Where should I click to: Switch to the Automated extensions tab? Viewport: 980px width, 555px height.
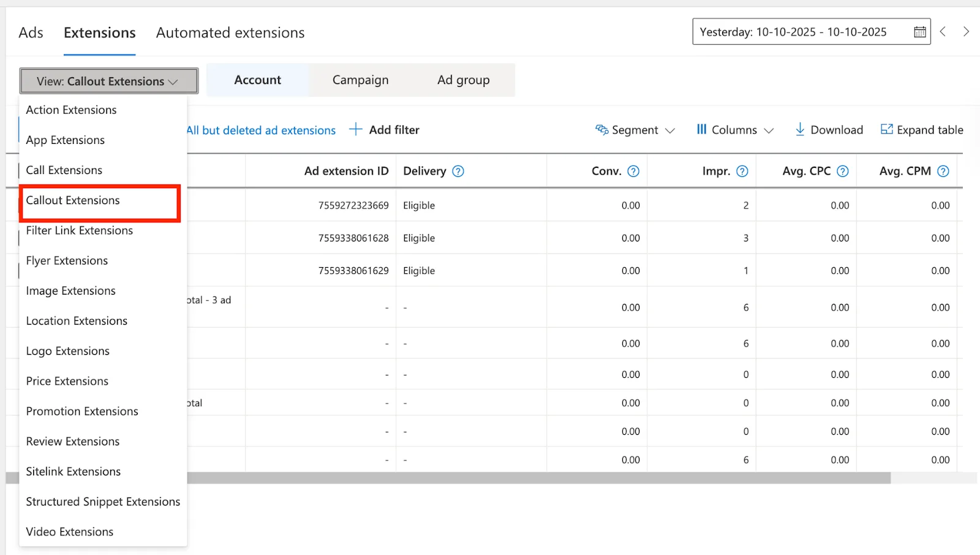[x=230, y=32]
